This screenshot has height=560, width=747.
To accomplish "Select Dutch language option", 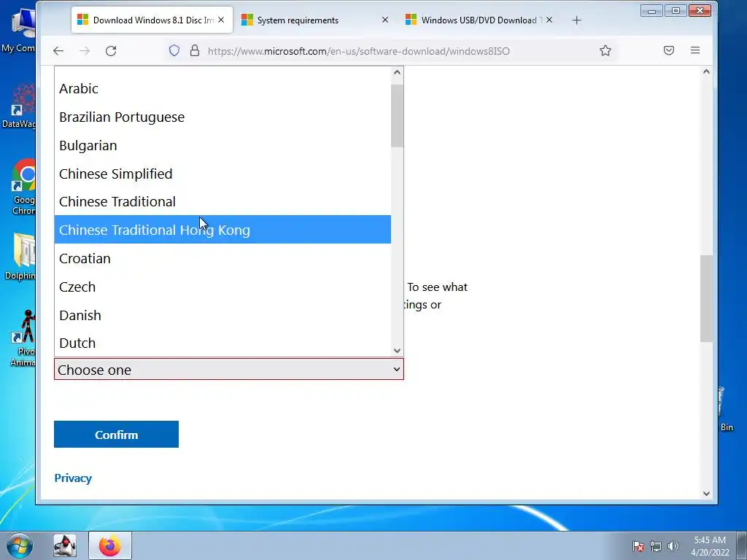I will (x=222, y=343).
